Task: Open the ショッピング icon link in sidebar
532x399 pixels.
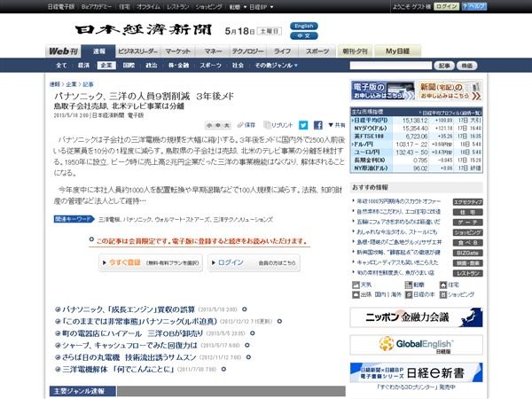Action: click(x=457, y=294)
